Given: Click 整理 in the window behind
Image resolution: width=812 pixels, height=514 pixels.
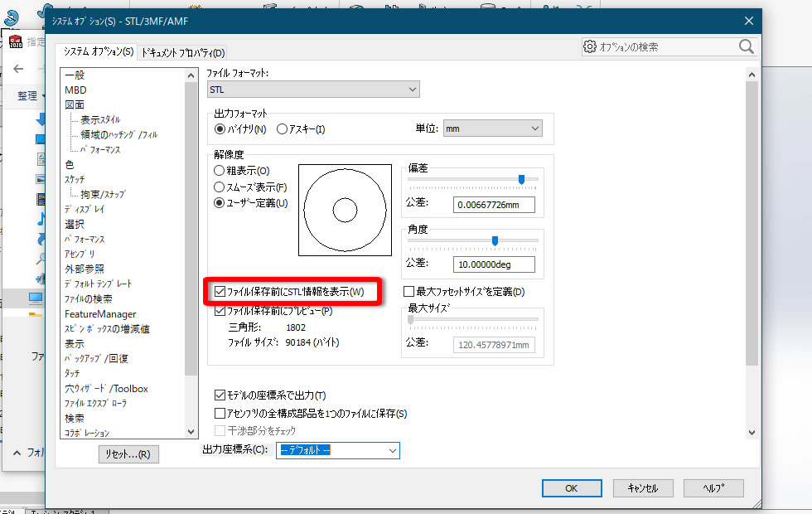Looking at the screenshot, I should coord(28,96).
